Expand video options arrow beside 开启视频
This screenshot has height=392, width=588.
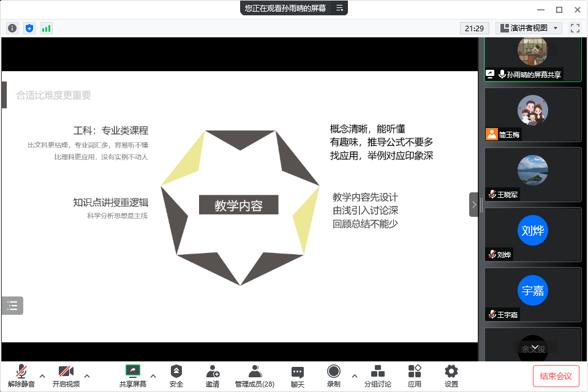87,375
